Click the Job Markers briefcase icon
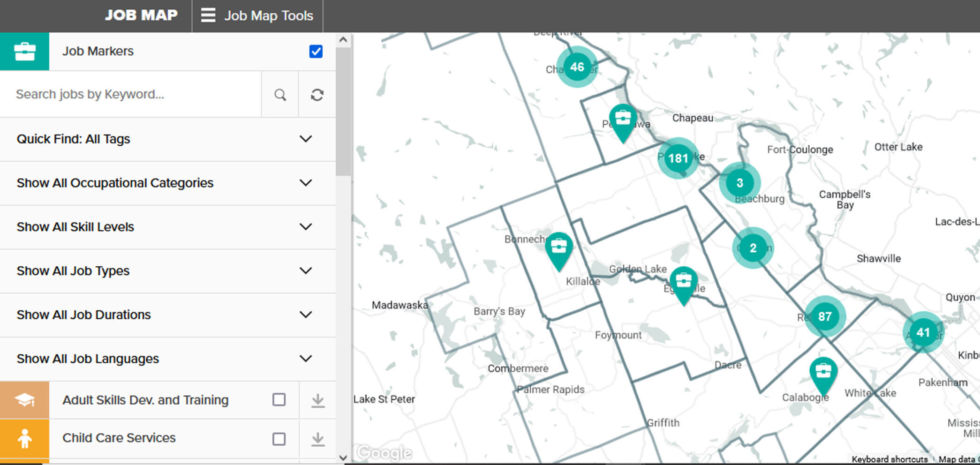This screenshot has width=980, height=465. [x=24, y=52]
